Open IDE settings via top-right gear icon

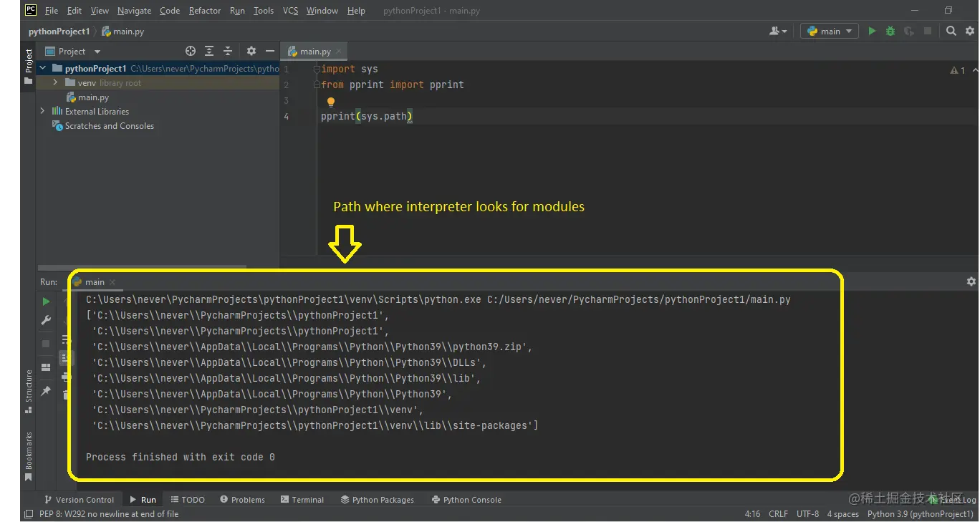970,31
